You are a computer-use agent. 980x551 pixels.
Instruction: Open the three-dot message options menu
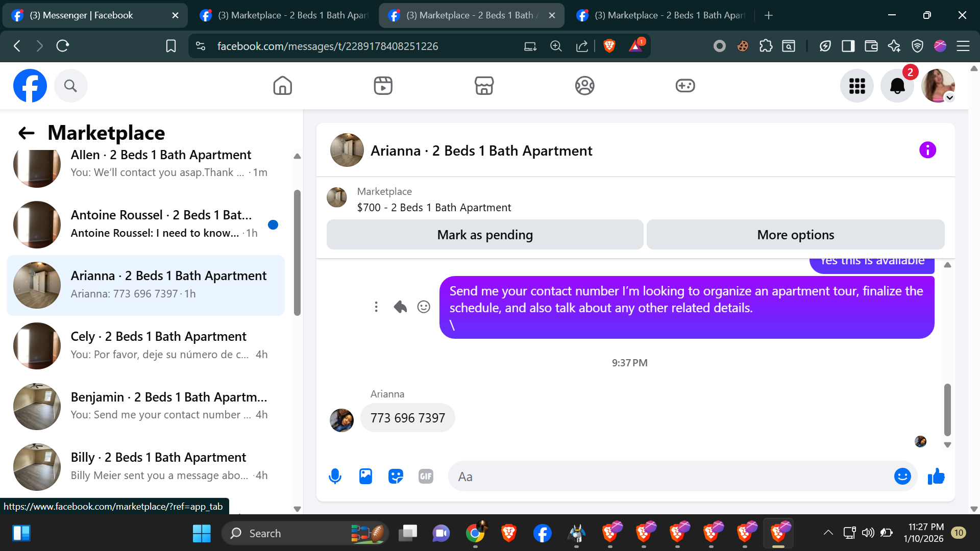(376, 307)
